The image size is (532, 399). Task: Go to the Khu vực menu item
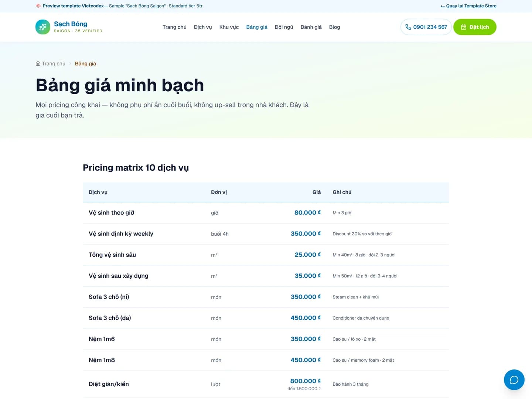[229, 27]
